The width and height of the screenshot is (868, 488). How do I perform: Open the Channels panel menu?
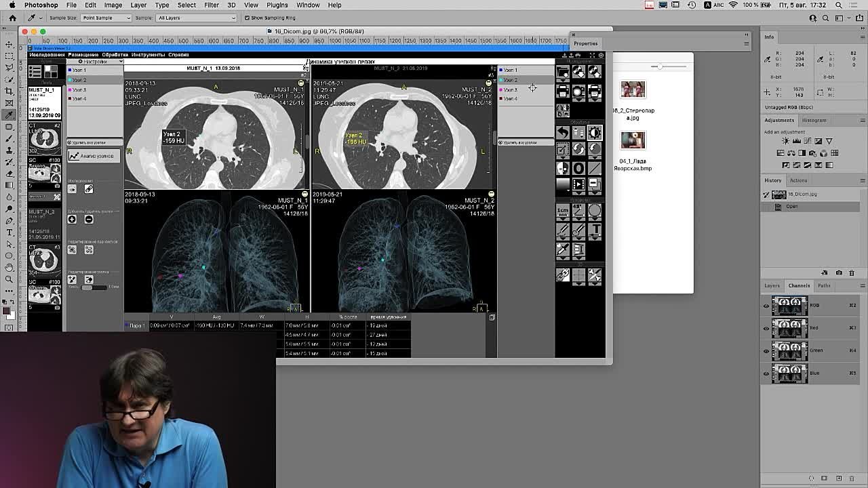863,285
